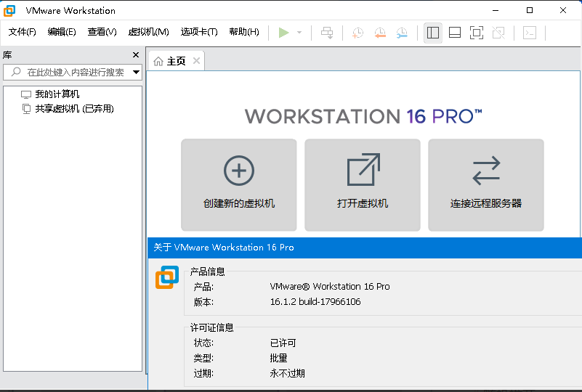Click the 共享虚拟机 shared VMs icon

click(x=26, y=109)
